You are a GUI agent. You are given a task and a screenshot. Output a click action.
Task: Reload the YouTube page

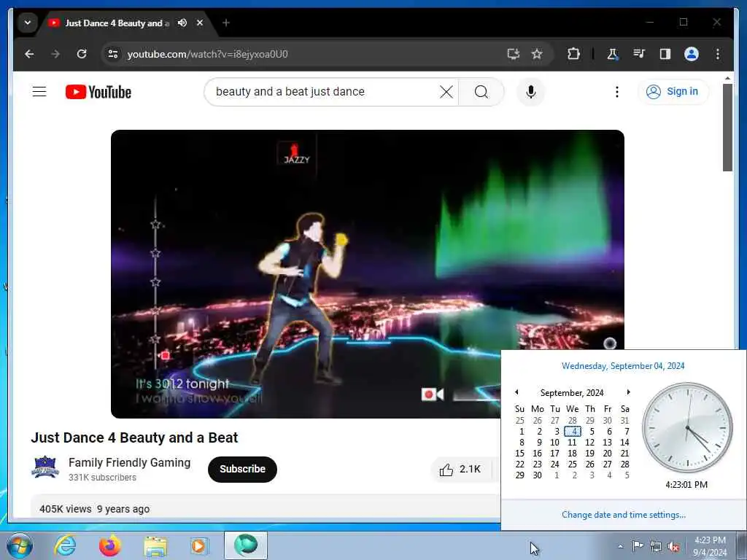[82, 54]
